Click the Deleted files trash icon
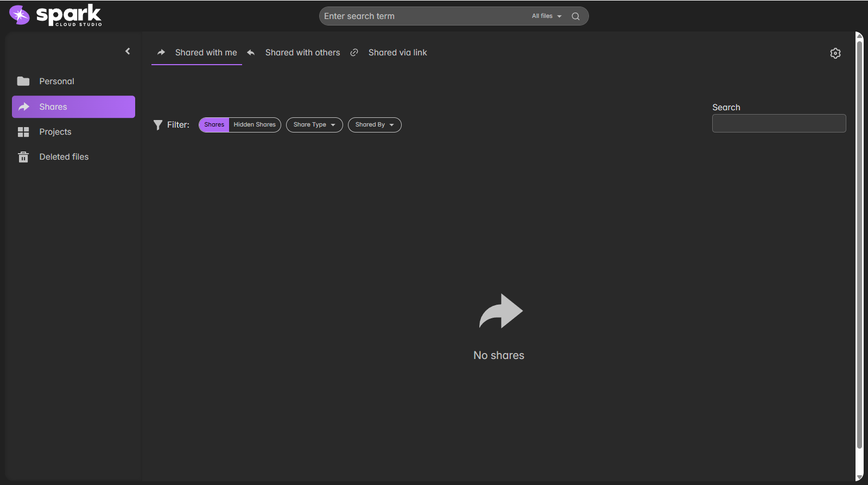Image resolution: width=868 pixels, height=485 pixels. point(23,157)
